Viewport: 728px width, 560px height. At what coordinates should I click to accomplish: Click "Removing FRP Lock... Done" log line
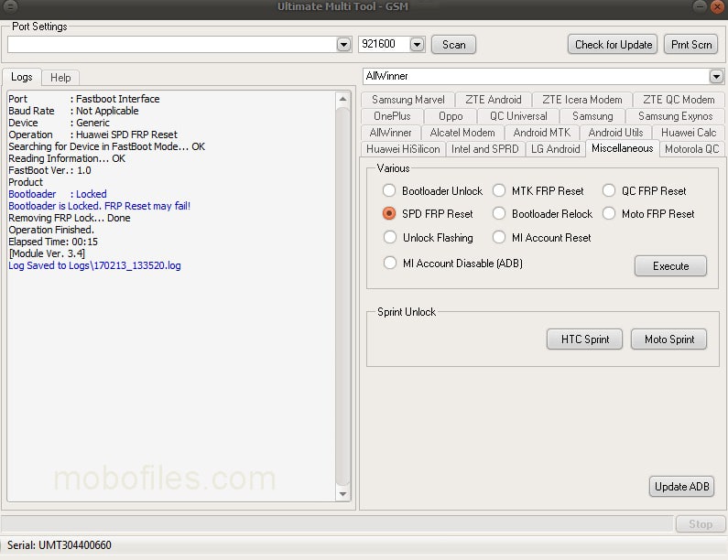click(x=70, y=218)
